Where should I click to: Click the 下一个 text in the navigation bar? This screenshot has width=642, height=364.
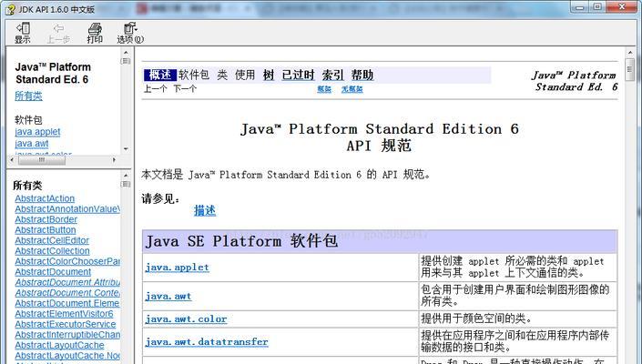pyautogui.click(x=185, y=88)
